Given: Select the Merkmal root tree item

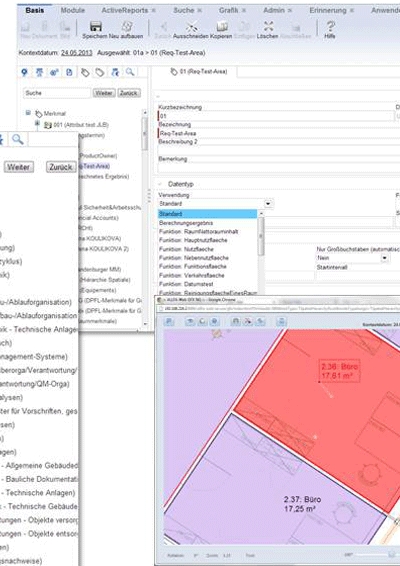Looking at the screenshot, I should 55,114.
